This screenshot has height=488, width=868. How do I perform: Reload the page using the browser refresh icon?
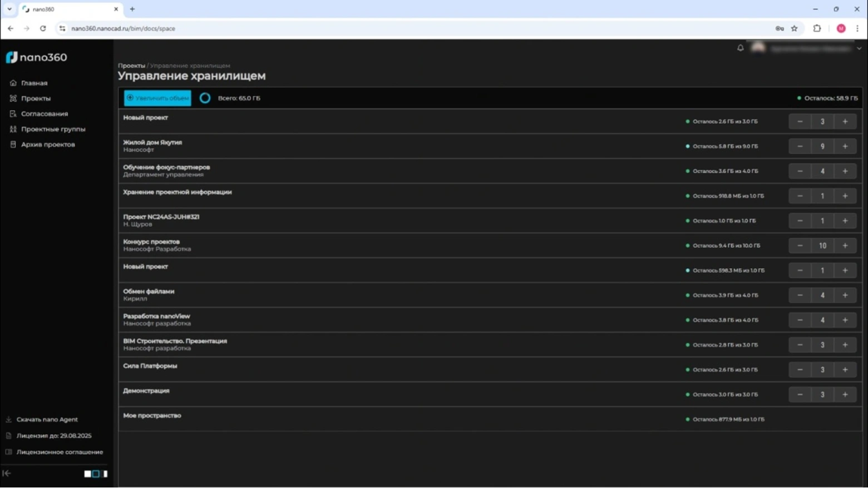pos(43,28)
